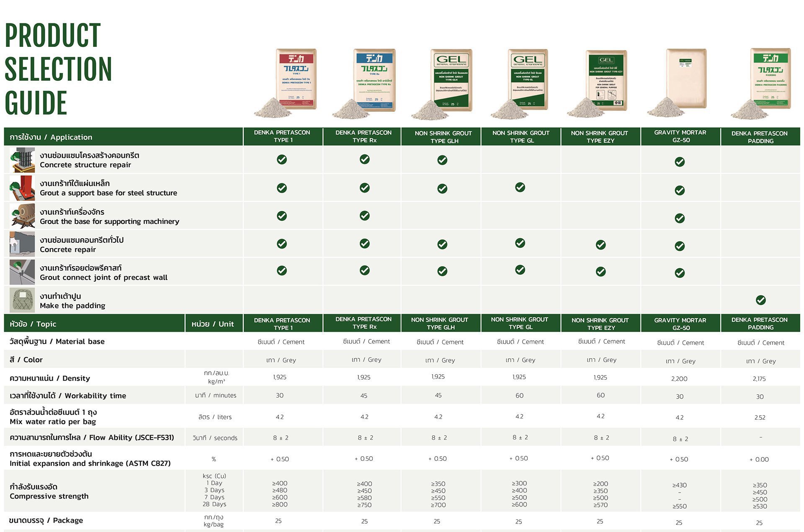The width and height of the screenshot is (804, 532).
Task: Click the Workability time row label
Action: click(67, 396)
